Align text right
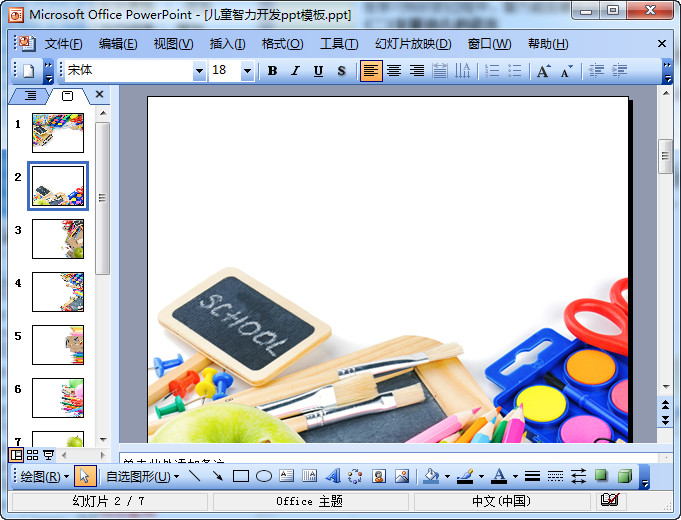This screenshot has height=520, width=681. pos(417,70)
